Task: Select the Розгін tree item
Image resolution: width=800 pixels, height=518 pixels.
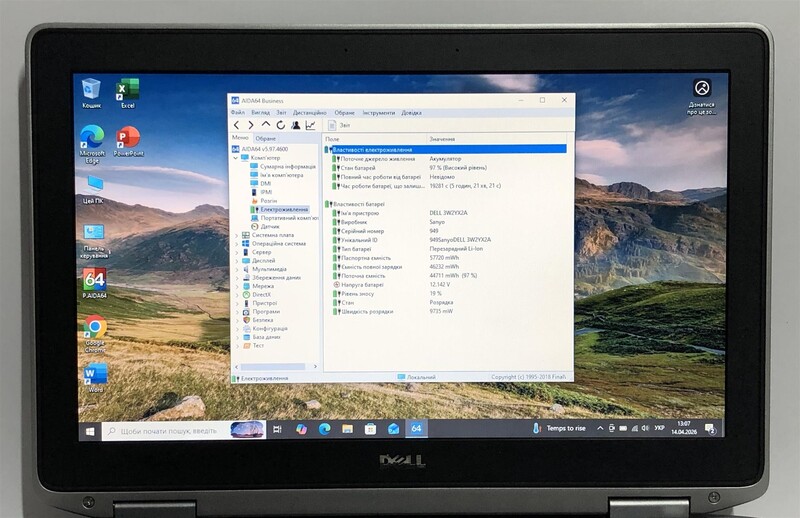Action: click(264, 201)
